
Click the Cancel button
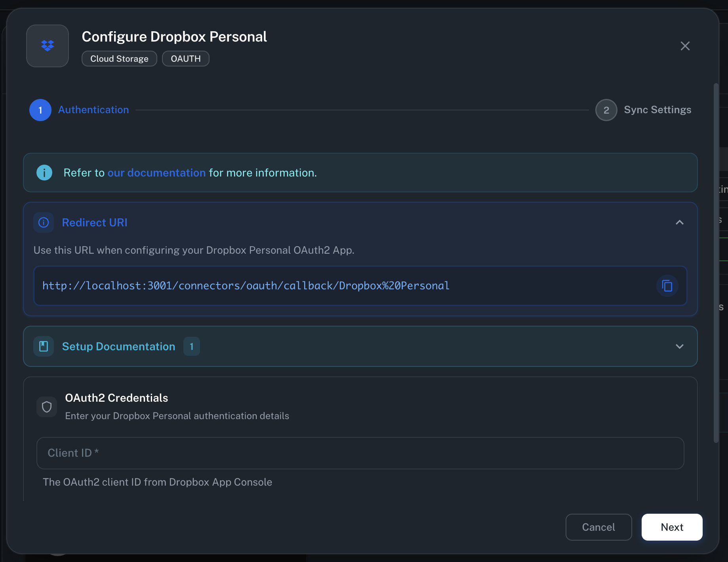coord(598,527)
